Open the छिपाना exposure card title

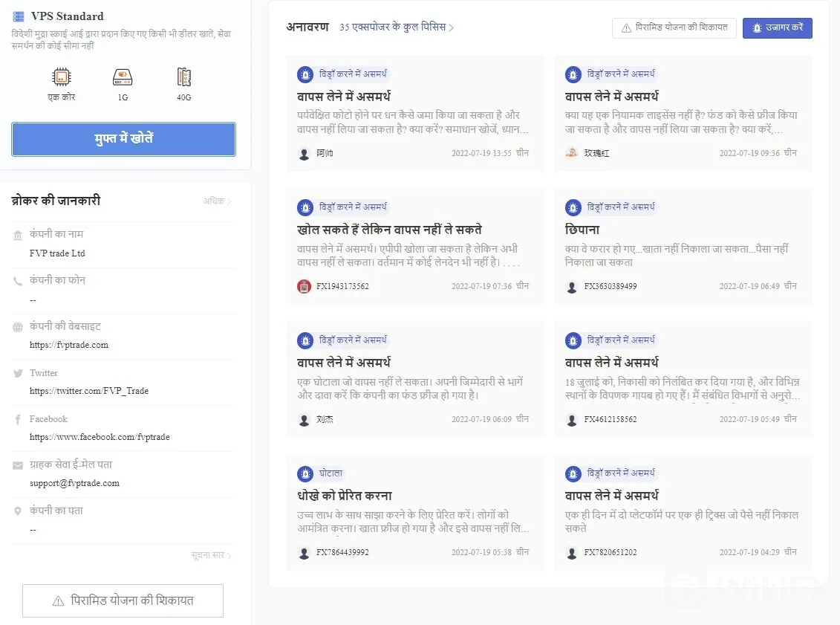click(x=582, y=230)
